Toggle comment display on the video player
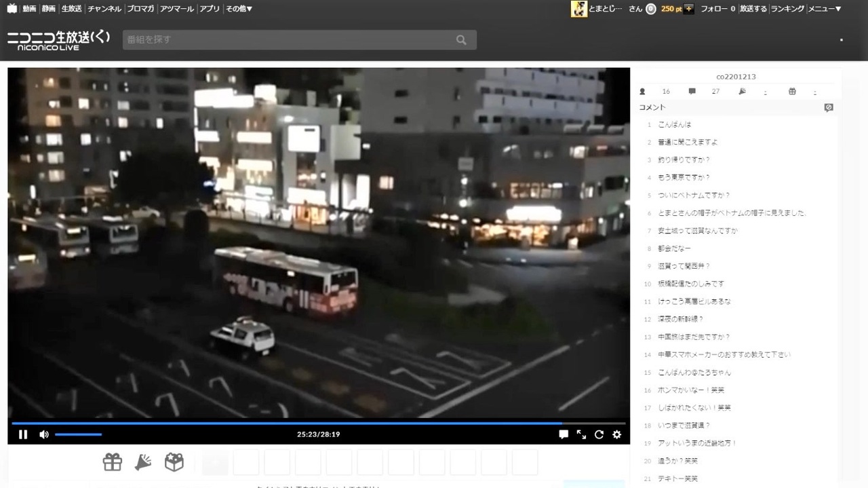 (x=564, y=434)
